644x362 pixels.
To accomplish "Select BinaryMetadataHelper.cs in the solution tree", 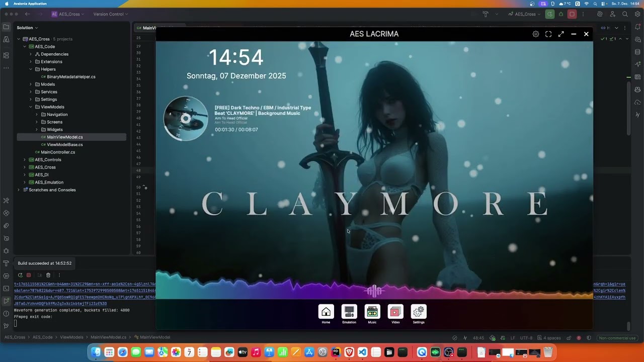I will point(71,77).
